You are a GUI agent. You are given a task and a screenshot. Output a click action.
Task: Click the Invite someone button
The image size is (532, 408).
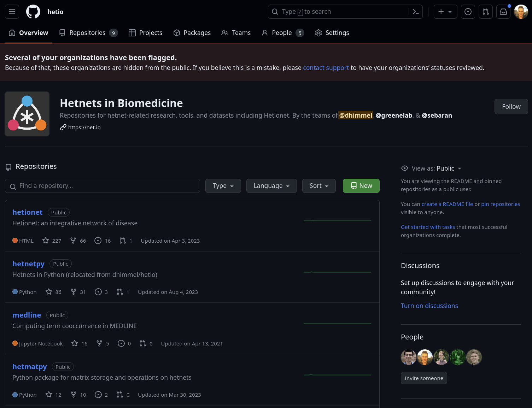point(424,378)
